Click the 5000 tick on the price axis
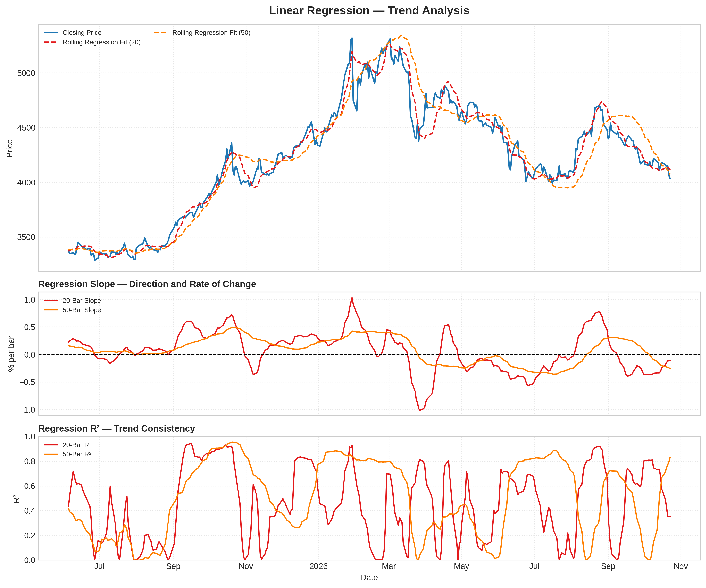 click(x=26, y=73)
